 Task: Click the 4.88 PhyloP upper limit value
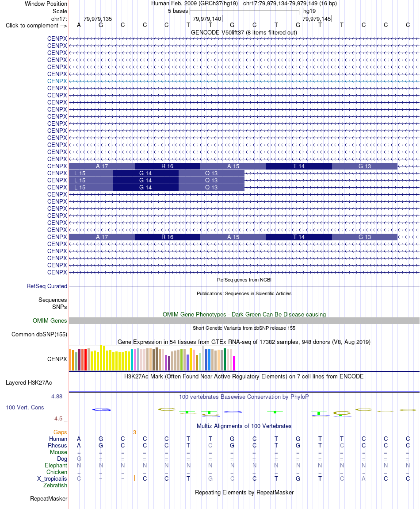(57, 397)
